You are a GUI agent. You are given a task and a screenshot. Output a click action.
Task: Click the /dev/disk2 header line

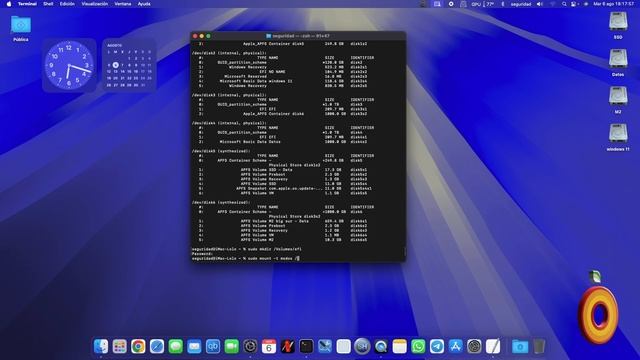229,53
